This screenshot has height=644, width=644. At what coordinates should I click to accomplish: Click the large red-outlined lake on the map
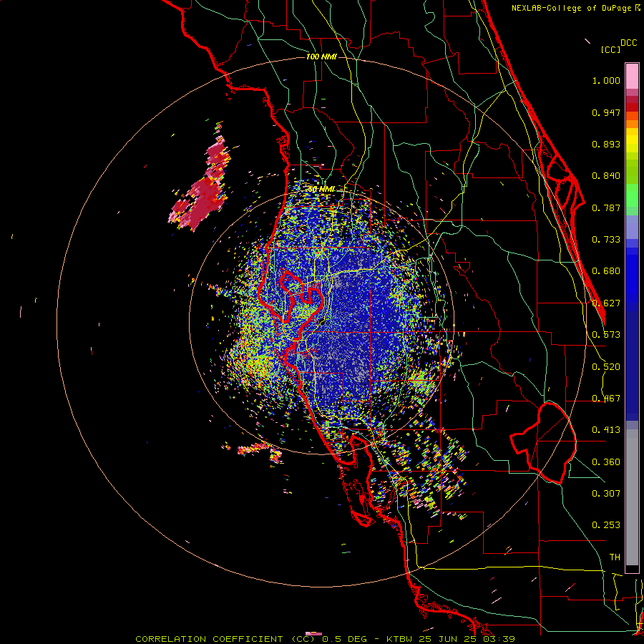[x=545, y=443]
